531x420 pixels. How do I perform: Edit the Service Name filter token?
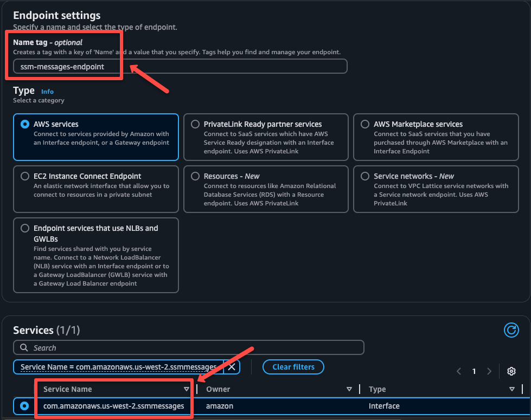coord(119,367)
